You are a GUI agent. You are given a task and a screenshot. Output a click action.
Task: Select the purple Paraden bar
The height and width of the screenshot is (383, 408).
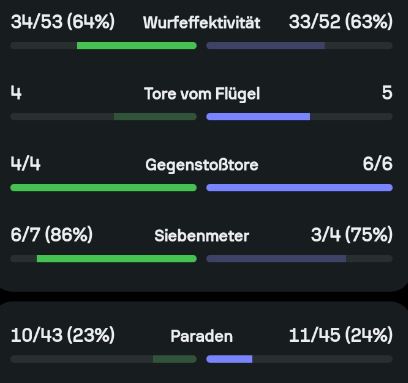229,359
